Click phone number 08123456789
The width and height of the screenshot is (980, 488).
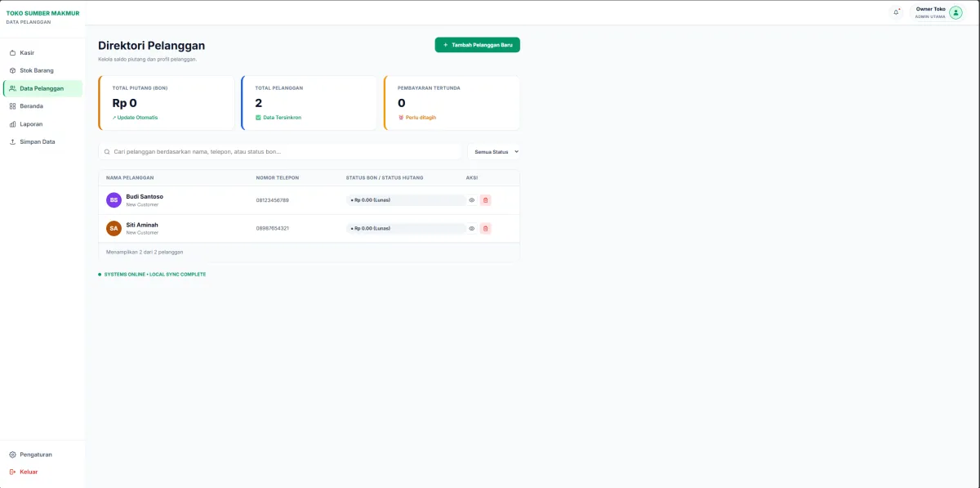(272, 200)
